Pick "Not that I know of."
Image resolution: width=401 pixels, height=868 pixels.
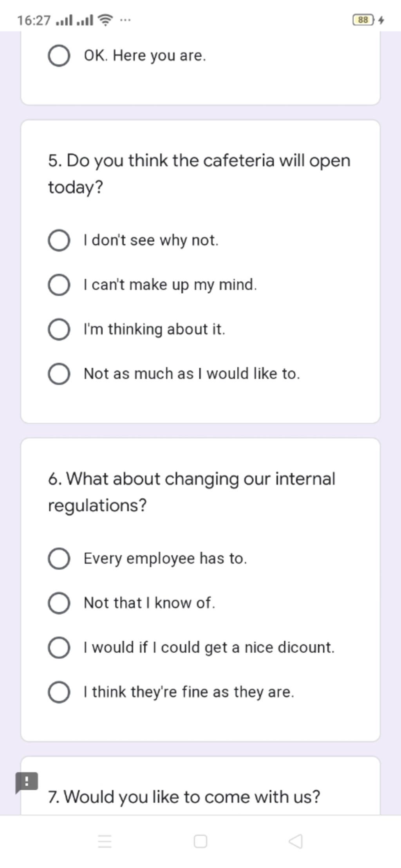coord(59,603)
